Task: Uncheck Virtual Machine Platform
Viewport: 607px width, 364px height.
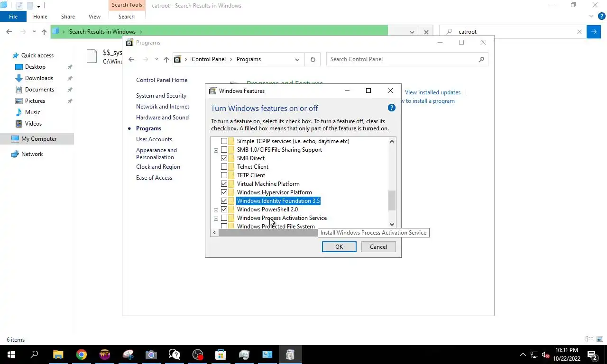Action: 224,184
